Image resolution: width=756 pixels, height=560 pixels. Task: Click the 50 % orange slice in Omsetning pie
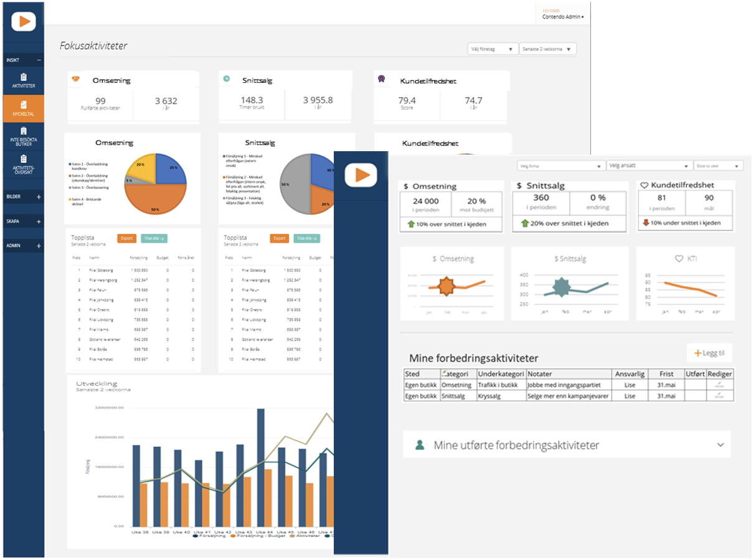click(155, 200)
